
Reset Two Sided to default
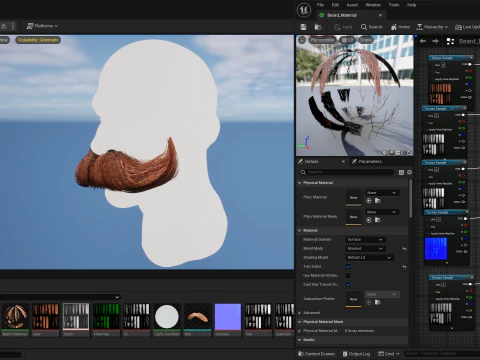click(404, 267)
